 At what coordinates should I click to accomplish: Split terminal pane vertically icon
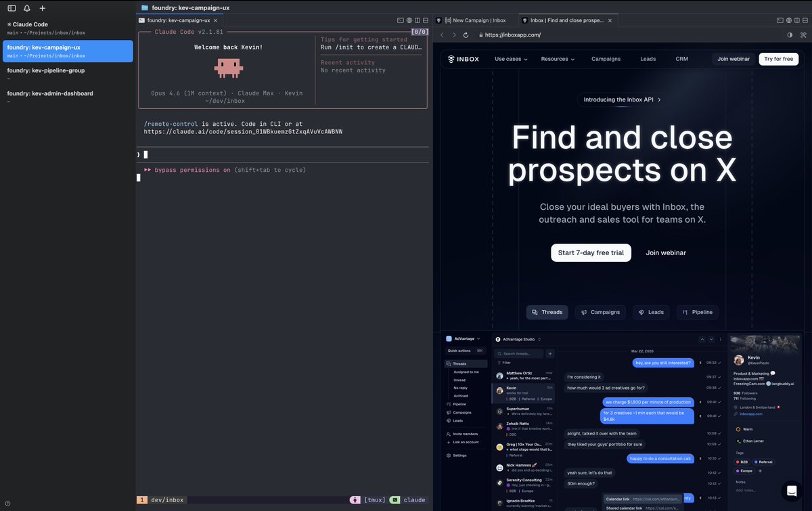point(418,20)
